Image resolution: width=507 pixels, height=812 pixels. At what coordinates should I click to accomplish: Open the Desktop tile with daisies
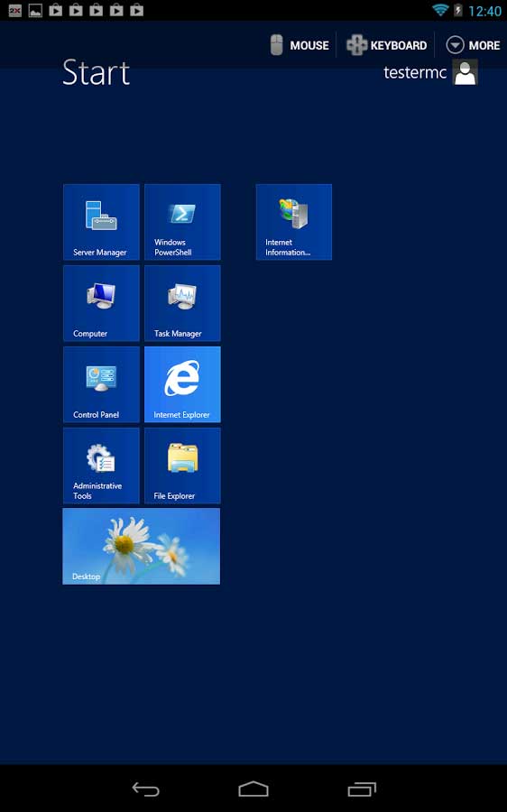(x=142, y=546)
